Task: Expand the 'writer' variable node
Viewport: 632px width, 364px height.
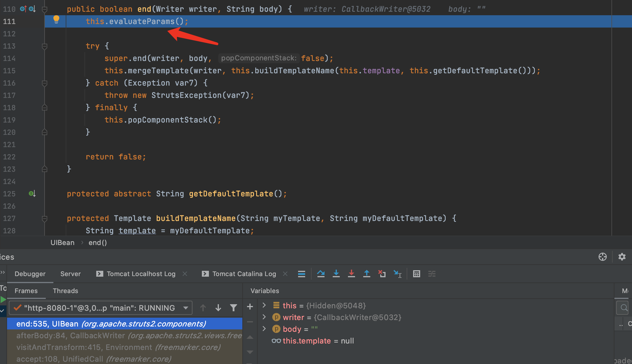Action: tap(264, 317)
